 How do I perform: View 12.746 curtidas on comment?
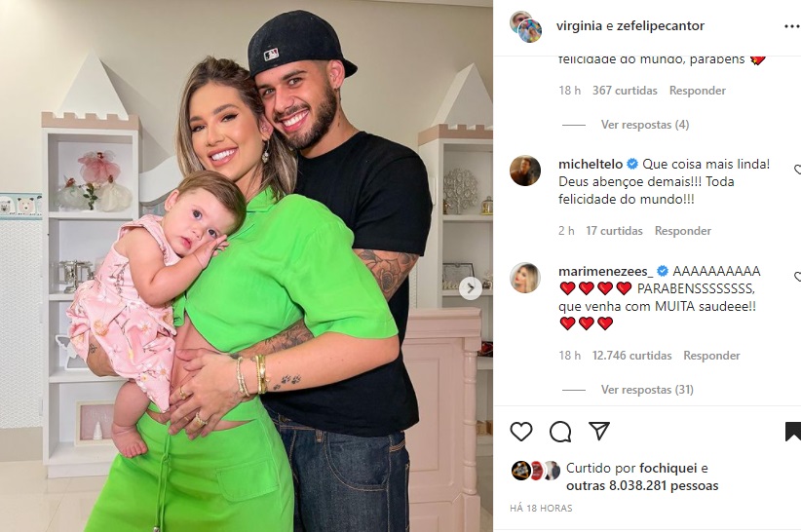(631, 356)
